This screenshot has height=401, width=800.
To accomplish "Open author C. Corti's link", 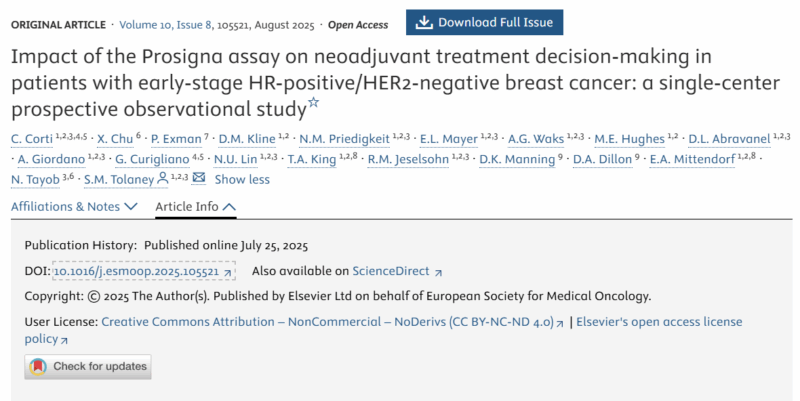I will tap(32, 139).
